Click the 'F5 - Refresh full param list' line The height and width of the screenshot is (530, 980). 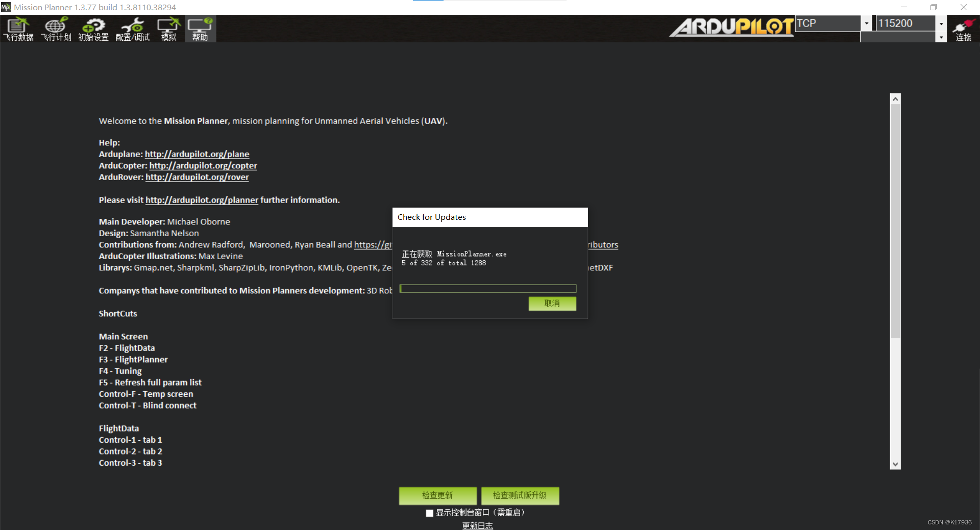[150, 383]
